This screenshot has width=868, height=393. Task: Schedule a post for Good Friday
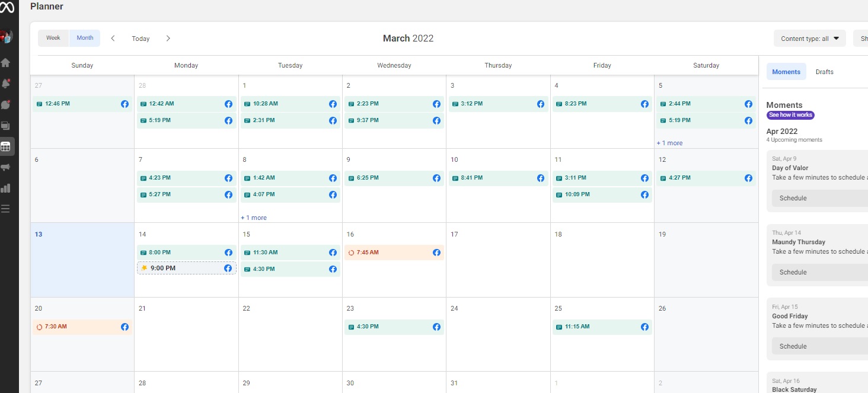coord(821,346)
